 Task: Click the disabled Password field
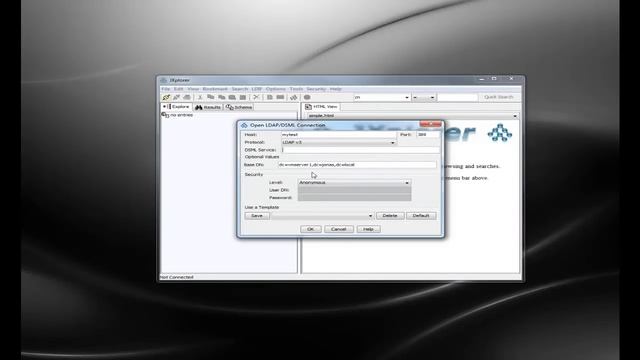tap(354, 198)
